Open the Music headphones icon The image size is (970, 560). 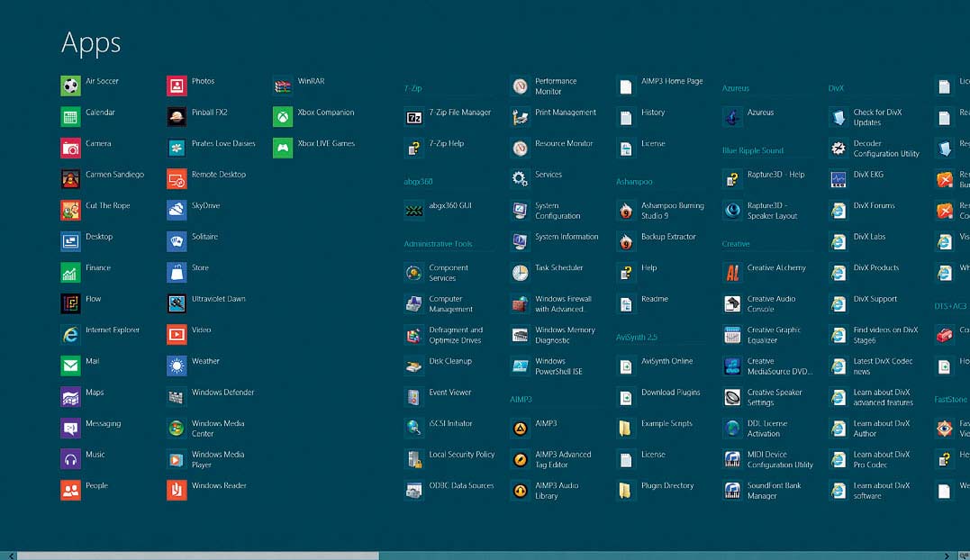70,458
